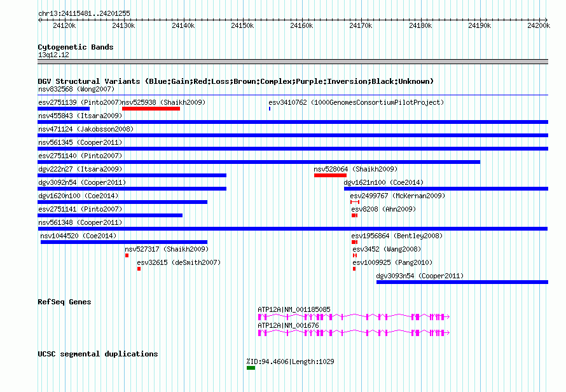Click the green segmental duplication block
Image resolution: width=566 pixels, height=392 pixels.
pyautogui.click(x=251, y=368)
